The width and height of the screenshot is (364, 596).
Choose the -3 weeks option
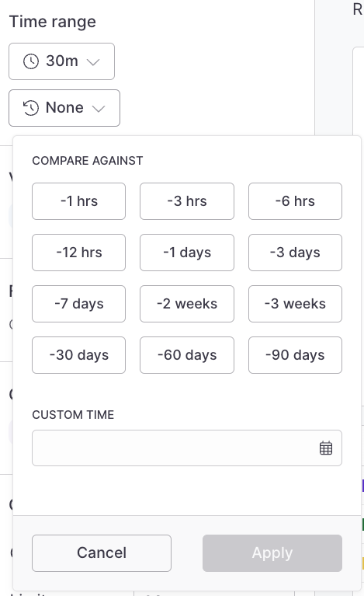click(295, 304)
